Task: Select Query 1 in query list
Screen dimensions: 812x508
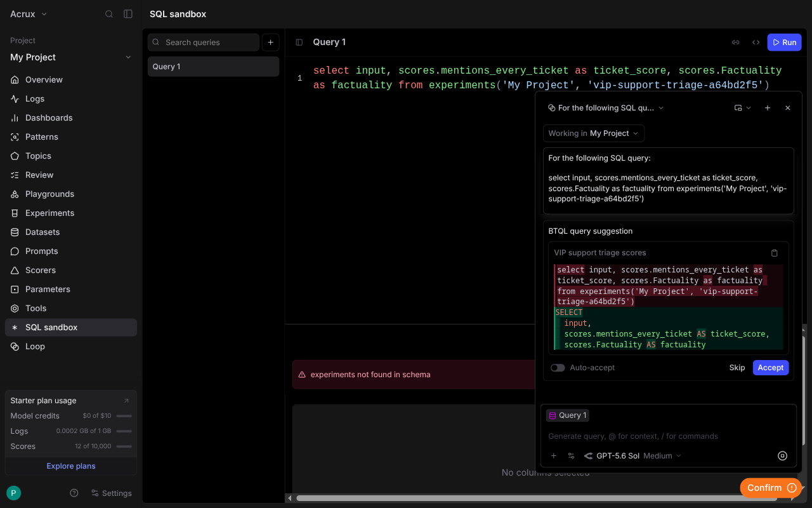Action: tap(213, 67)
